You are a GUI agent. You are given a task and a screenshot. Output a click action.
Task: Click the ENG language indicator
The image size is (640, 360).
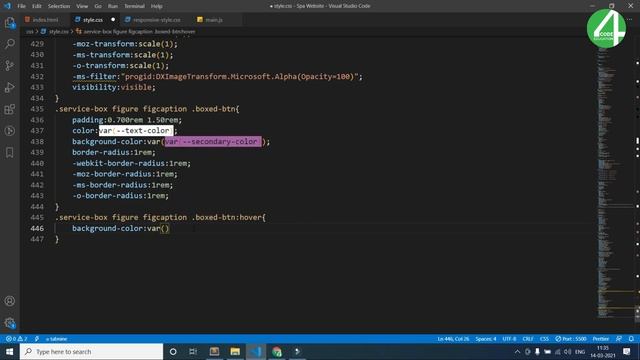[x=580, y=351]
